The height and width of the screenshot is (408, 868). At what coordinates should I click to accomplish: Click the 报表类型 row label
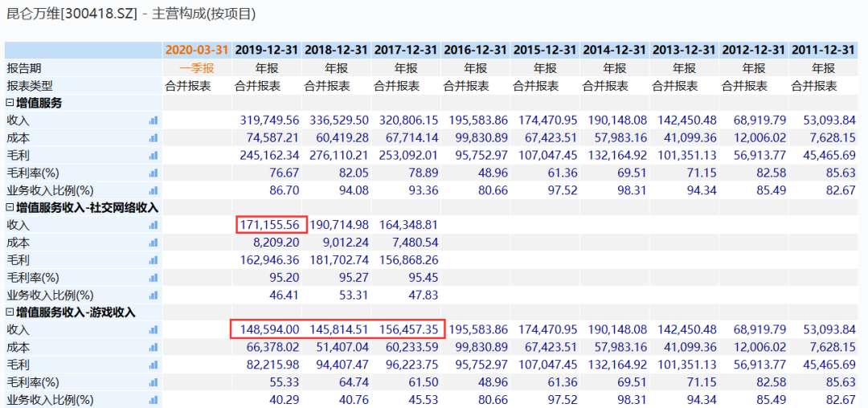[30, 86]
